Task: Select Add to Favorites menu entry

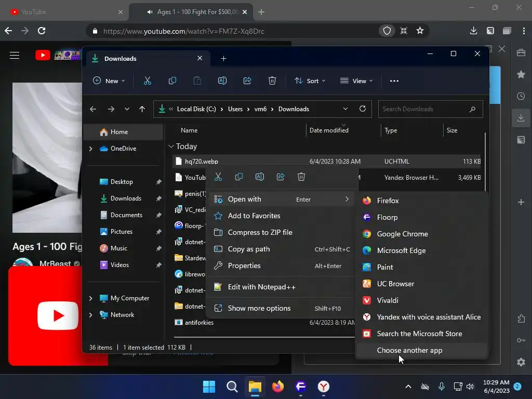Action: point(282,216)
